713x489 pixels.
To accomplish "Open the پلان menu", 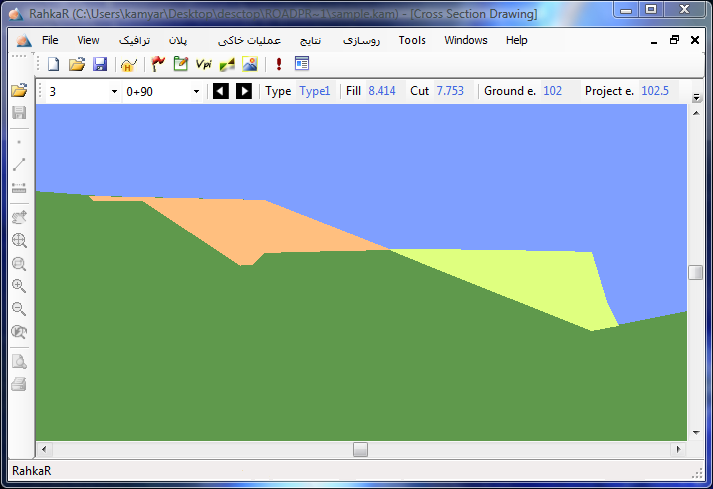I will click(x=178, y=40).
